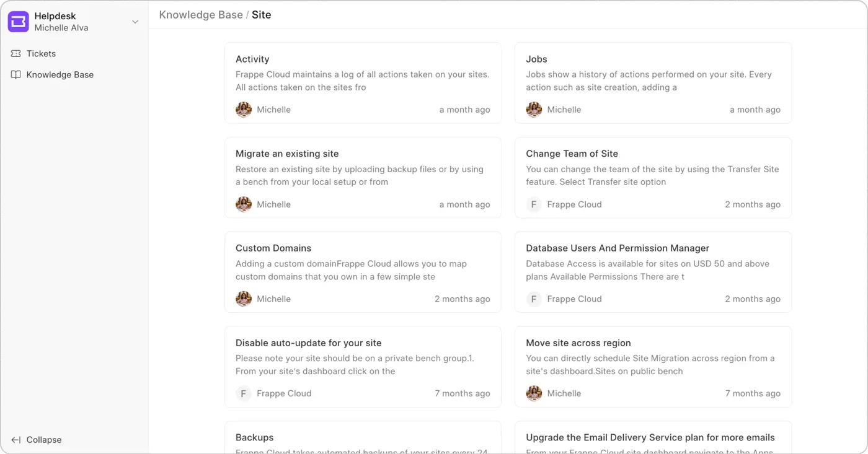
Task: Click 'Michelle' author name on Migrate an existing site
Action: click(273, 204)
